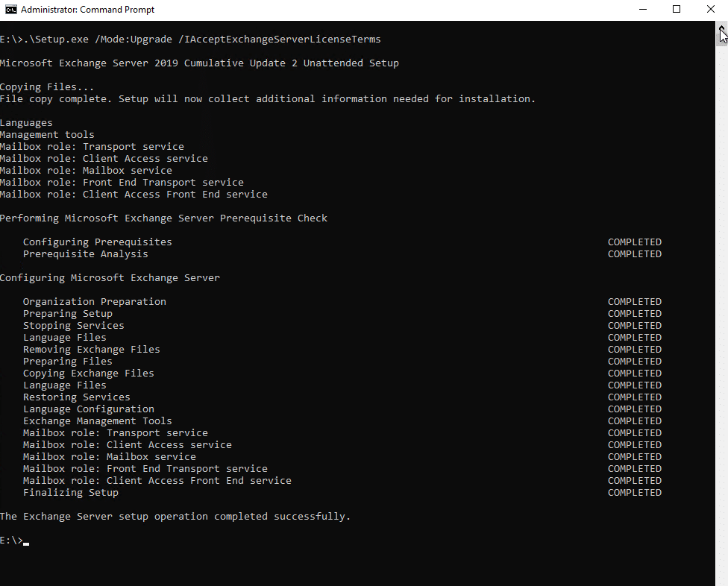This screenshot has width=728, height=586.
Task: Maximize the Command Prompt window
Action: click(677, 9)
